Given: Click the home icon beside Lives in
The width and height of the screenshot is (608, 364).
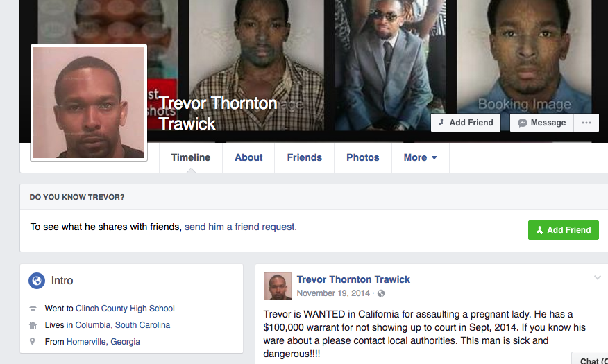Looking at the screenshot, I should pyautogui.click(x=33, y=325).
